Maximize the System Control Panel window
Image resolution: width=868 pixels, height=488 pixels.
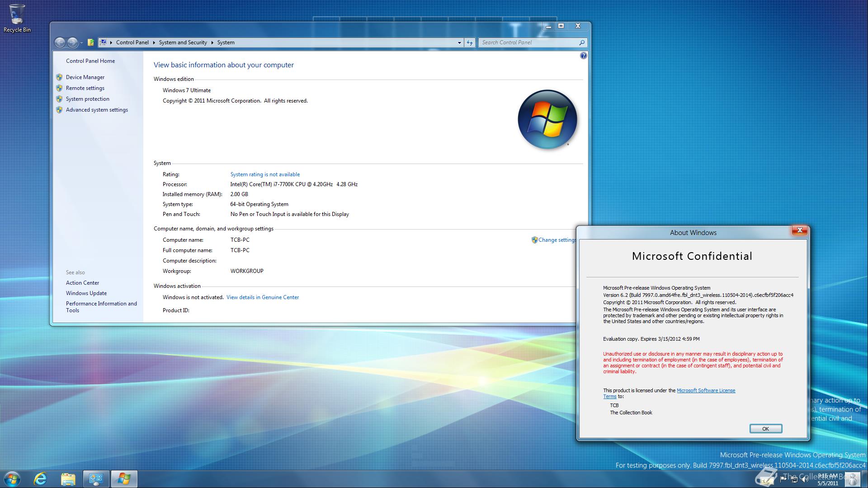(x=561, y=26)
